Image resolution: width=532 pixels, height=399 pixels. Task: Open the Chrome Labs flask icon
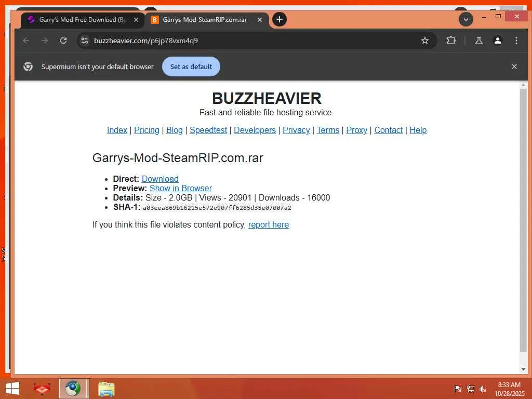click(478, 41)
